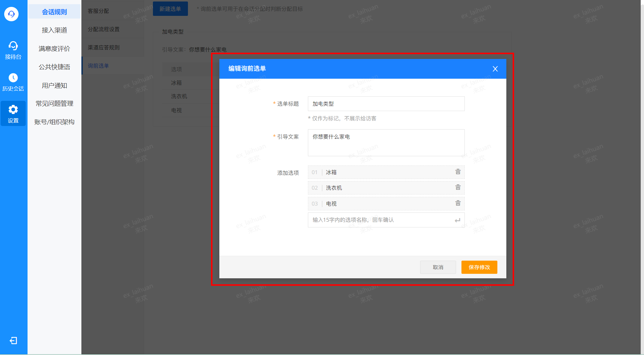Click the 选项 table header
This screenshot has width=644, height=357.
click(x=177, y=69)
